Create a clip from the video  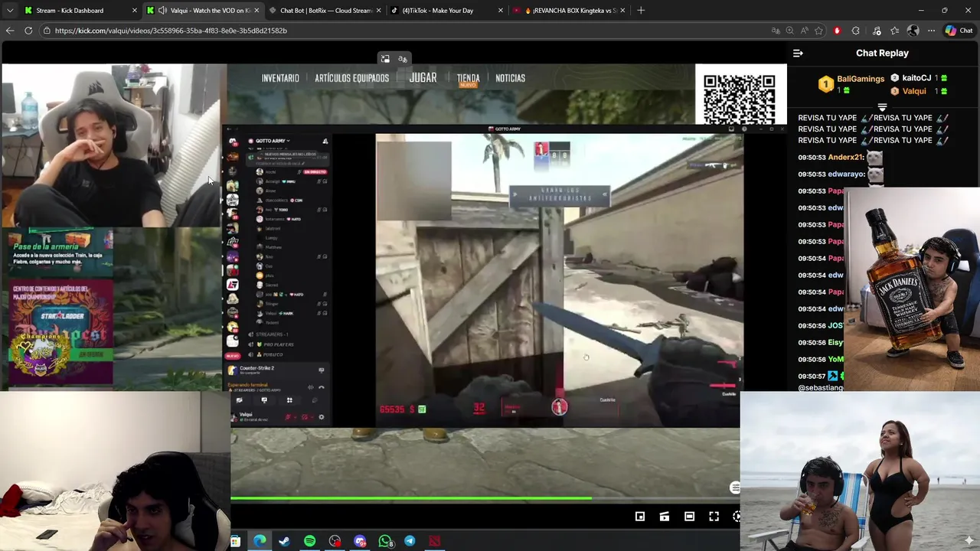point(665,517)
